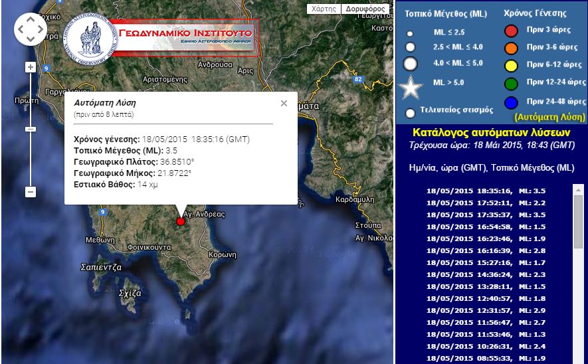Click the zoom in plus button

point(30,67)
